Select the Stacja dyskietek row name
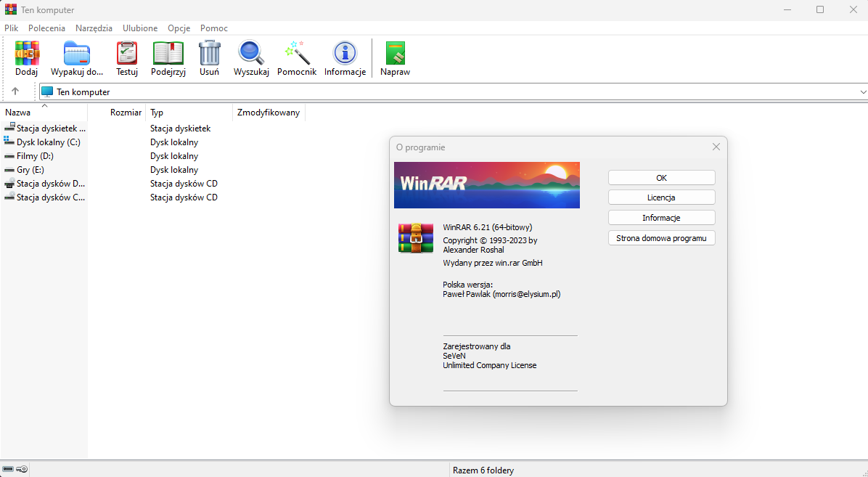Viewport: 868px width, 477px height. coord(51,129)
